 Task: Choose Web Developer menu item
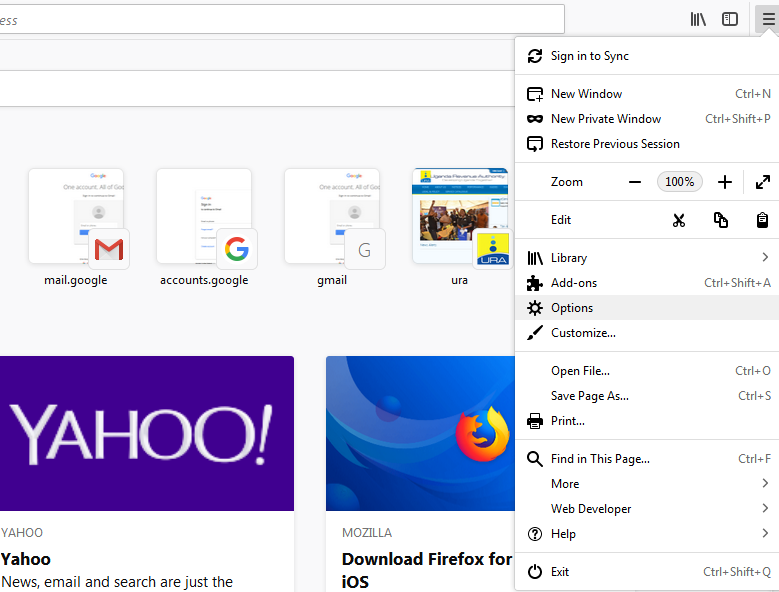[x=647, y=509]
